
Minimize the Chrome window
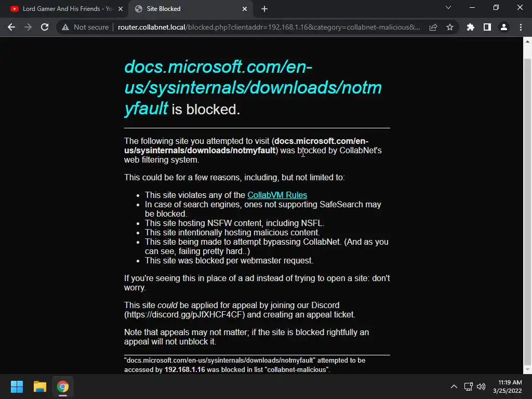pyautogui.click(x=472, y=7)
